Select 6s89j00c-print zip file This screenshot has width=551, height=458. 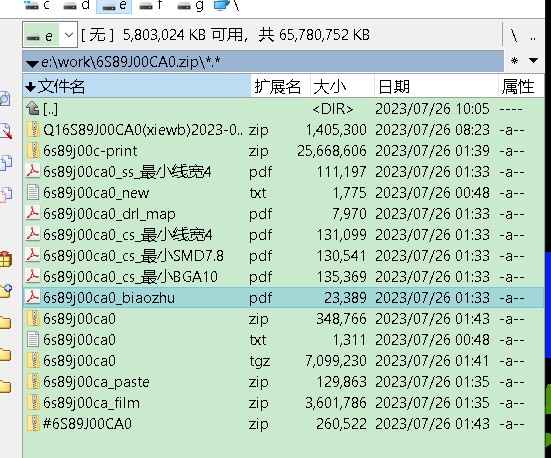point(283,151)
